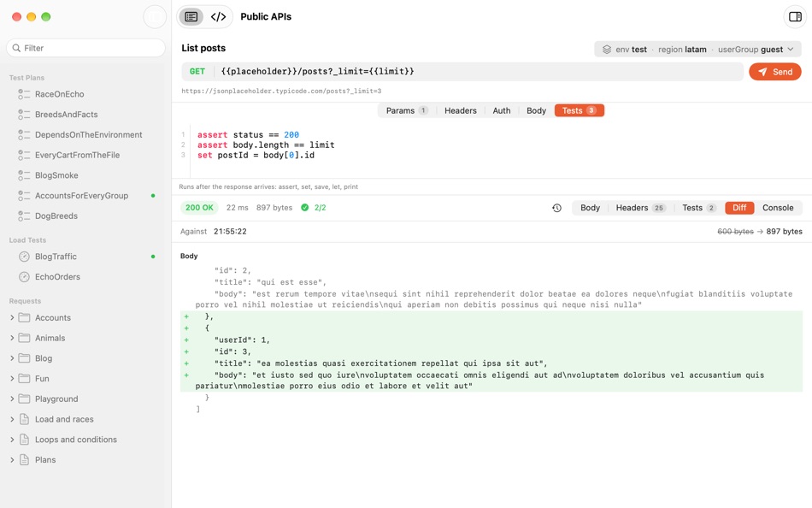Expand the Plans item

tap(12, 460)
